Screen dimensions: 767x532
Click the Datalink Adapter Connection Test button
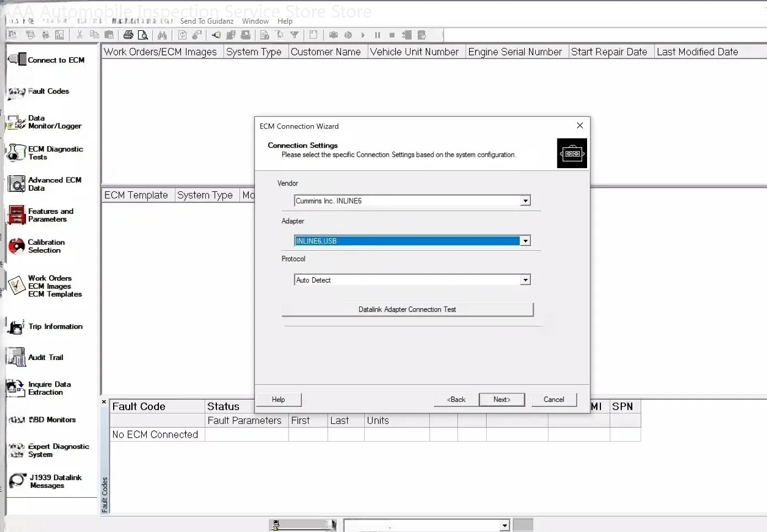tap(407, 309)
